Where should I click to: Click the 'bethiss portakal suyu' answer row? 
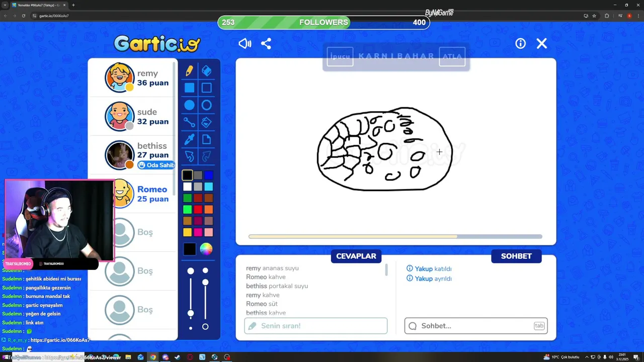[x=277, y=286]
